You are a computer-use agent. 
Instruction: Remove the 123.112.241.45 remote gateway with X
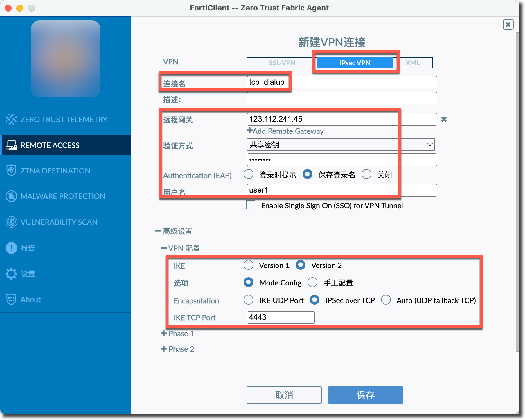[x=444, y=119]
